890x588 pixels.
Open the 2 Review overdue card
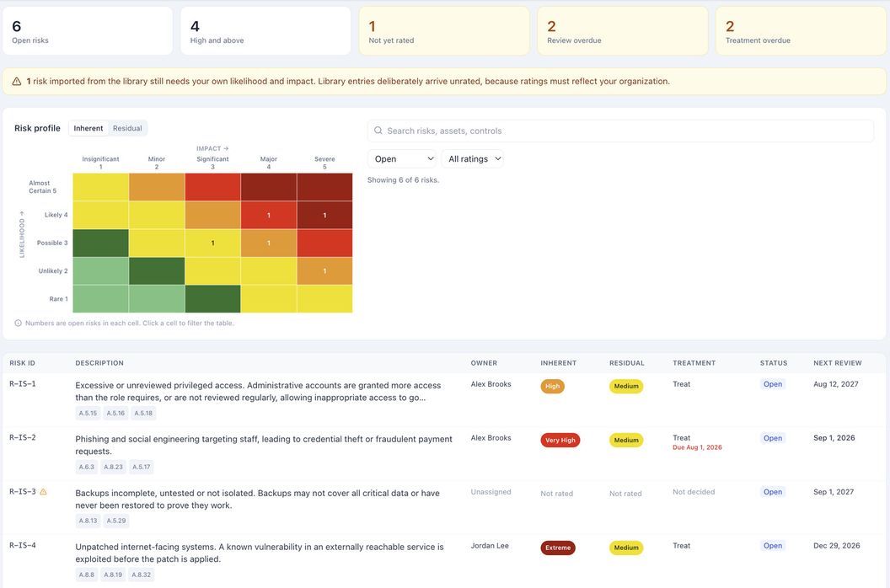[x=623, y=31]
